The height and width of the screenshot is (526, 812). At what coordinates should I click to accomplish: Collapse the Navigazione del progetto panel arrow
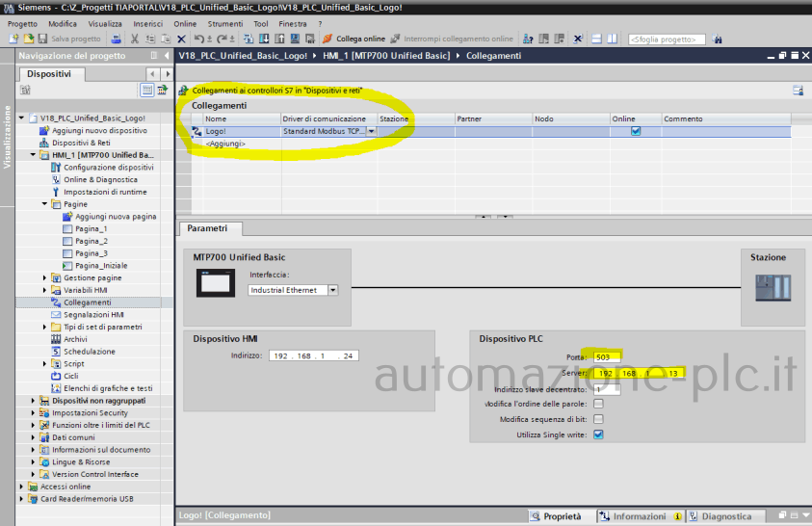pos(167,56)
